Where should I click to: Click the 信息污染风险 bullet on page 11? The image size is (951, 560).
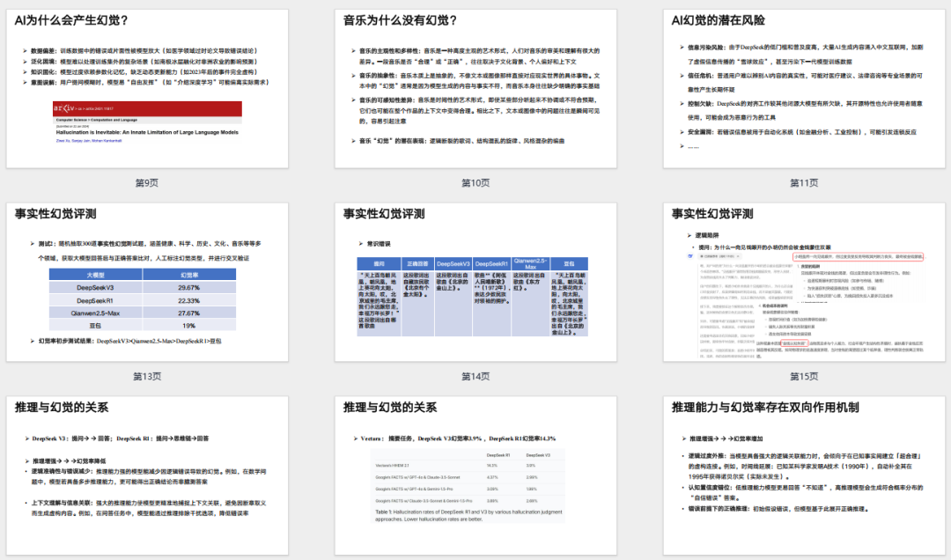point(802,54)
